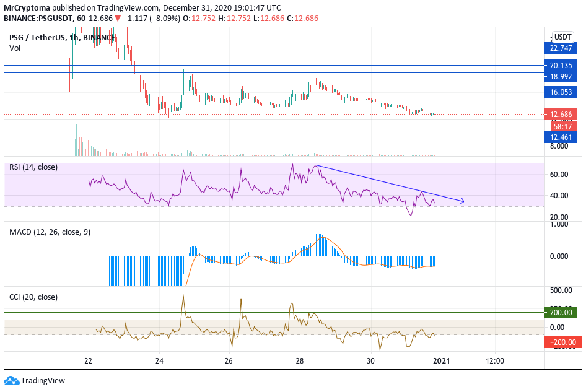The width and height of the screenshot is (586, 392).
Task: Click the O:12.752 open value
Action: point(199,19)
